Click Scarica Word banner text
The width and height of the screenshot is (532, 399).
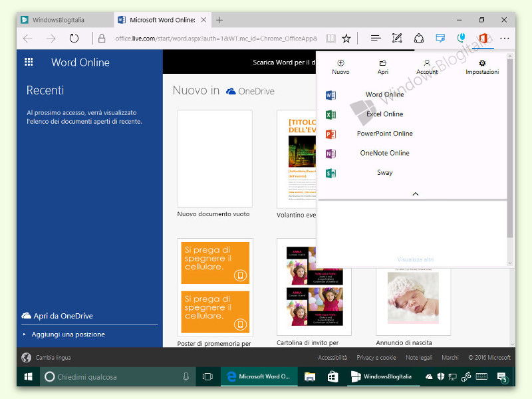point(284,62)
